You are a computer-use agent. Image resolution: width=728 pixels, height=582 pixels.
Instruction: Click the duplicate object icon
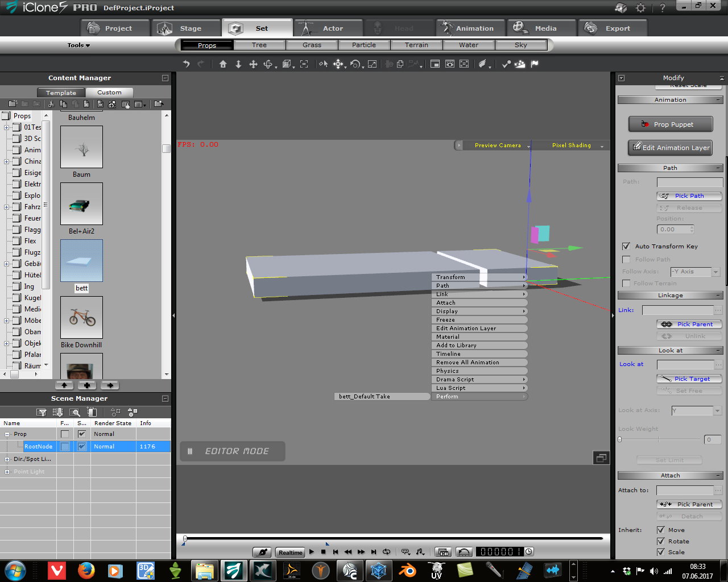[400, 64]
